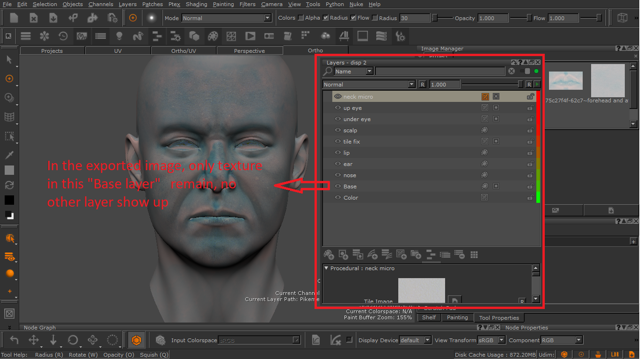Click the New Project document icon

coord(14,18)
